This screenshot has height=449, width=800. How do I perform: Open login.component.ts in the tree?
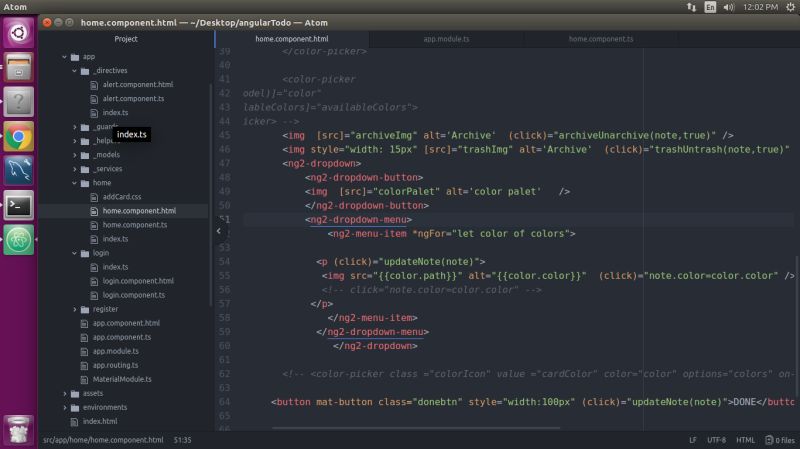[x=134, y=295]
